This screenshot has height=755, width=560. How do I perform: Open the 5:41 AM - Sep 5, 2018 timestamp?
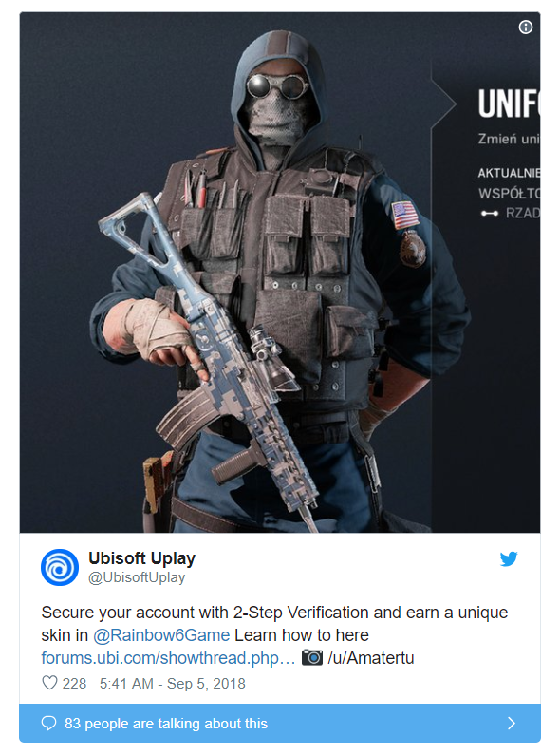click(x=172, y=683)
